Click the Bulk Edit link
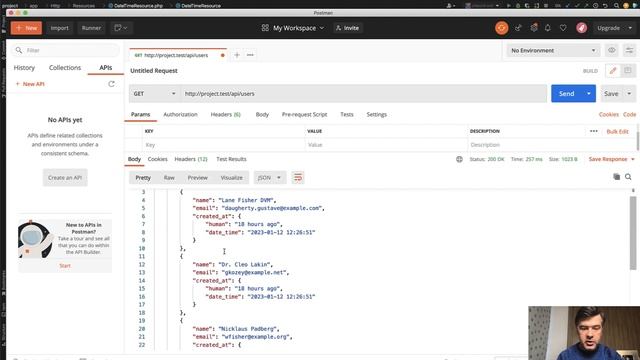Screen dimensions: 640x360 [617, 131]
